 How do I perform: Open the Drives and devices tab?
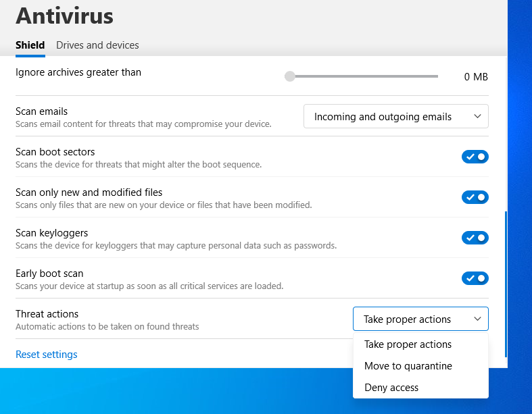coord(97,45)
